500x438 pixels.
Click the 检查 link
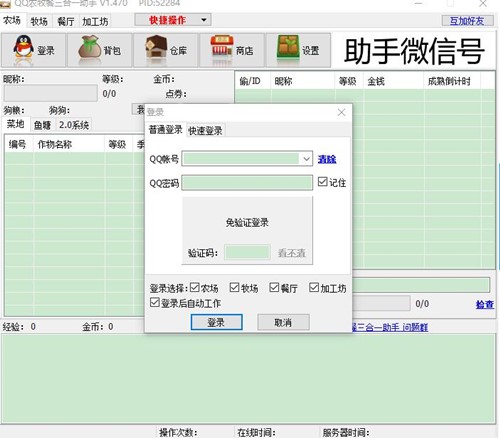coord(485,304)
